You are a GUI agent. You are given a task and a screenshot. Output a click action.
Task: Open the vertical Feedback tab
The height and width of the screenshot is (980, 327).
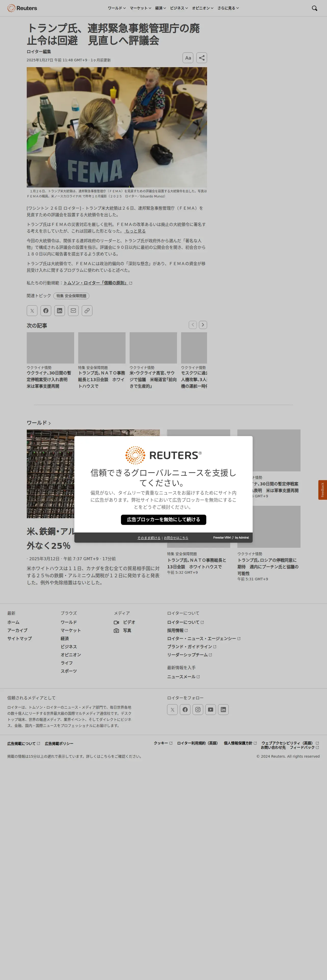(x=322, y=490)
